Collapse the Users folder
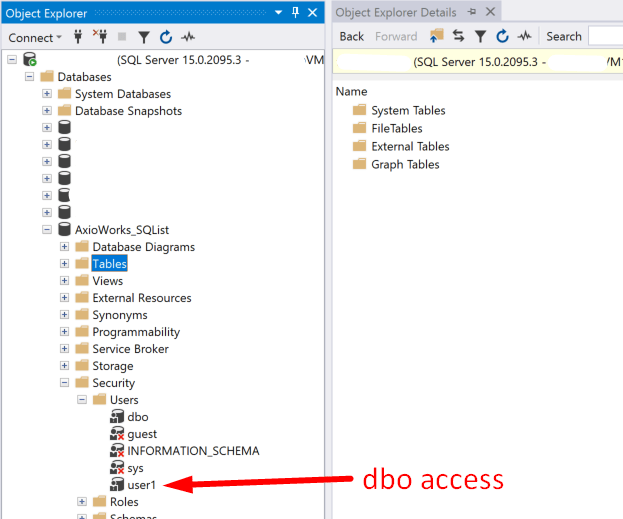623x519 pixels. click(x=82, y=399)
